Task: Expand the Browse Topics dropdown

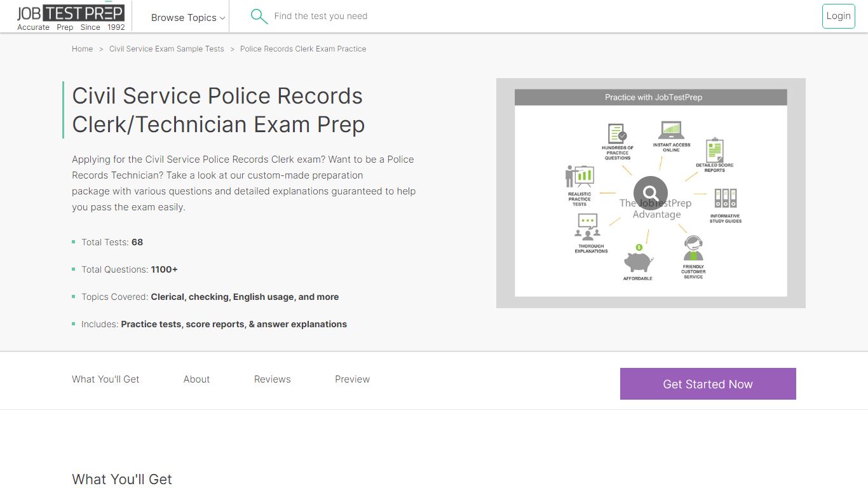Action: (188, 18)
